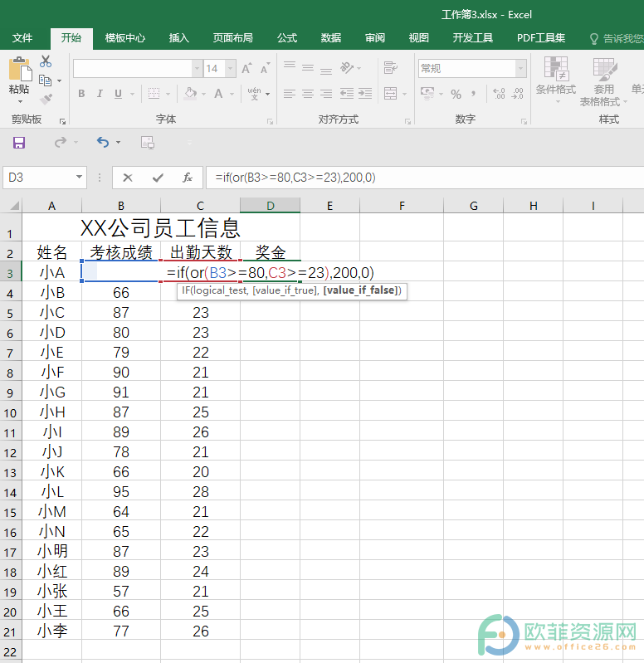Screen dimensions: 644x663
Task: Open the font name dropdown
Action: point(197,69)
